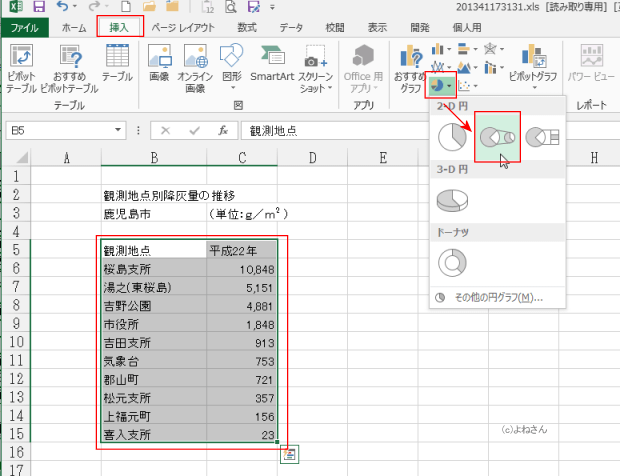
Task: Click the Save As pencil-disk icon
Action: [x=253, y=6]
